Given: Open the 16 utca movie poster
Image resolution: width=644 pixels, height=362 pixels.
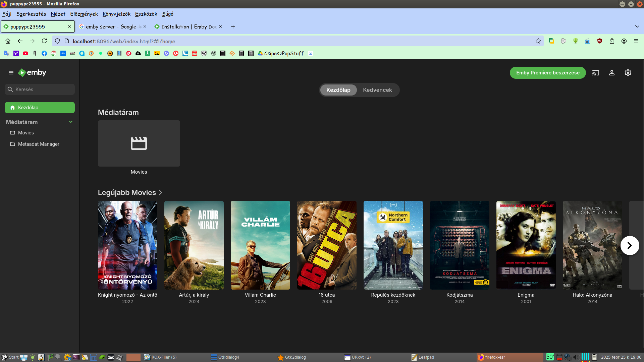Looking at the screenshot, I should click(327, 245).
